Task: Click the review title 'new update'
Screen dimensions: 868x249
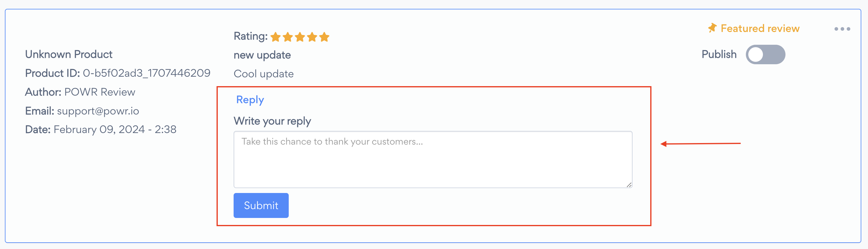Action: tap(262, 55)
